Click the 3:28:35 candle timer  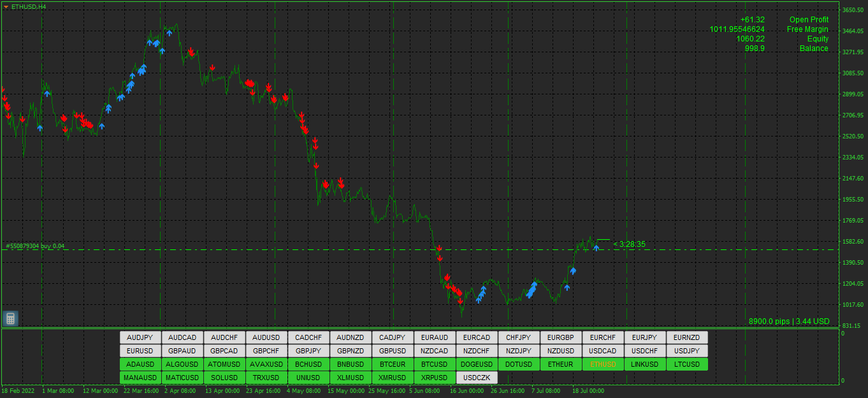tap(629, 244)
